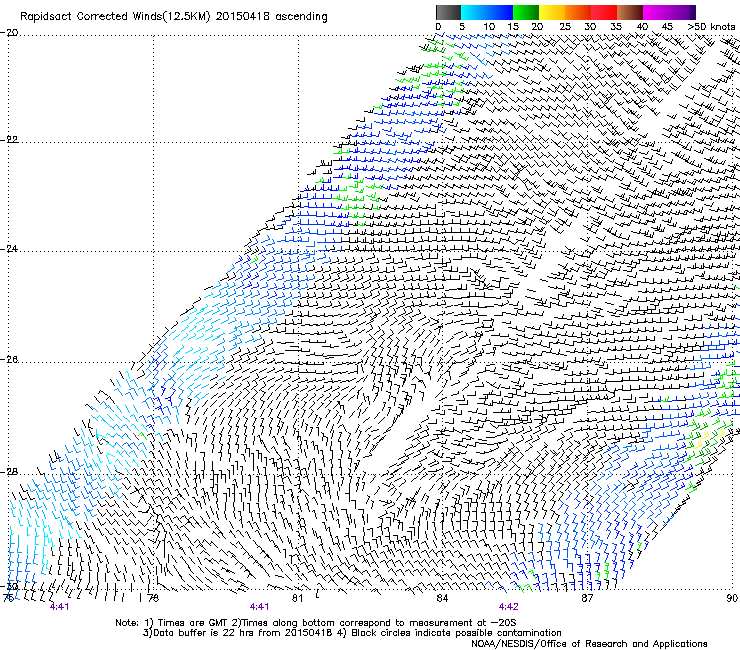Click the '25' legend scale value
The image size is (740, 650).
[x=564, y=27]
